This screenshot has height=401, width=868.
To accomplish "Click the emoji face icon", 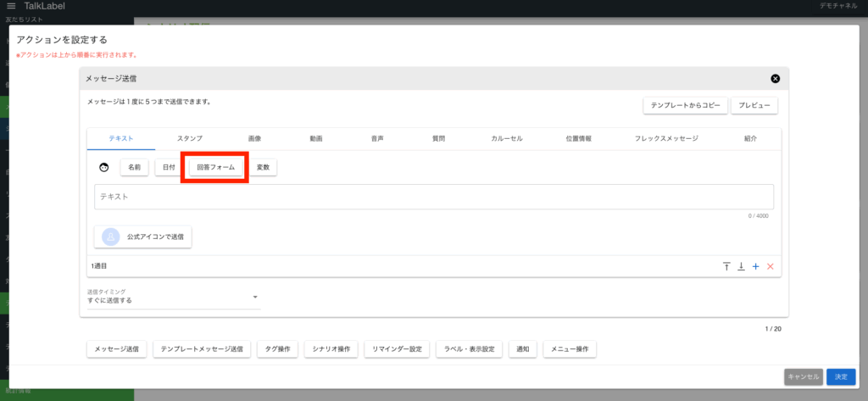I will [104, 168].
